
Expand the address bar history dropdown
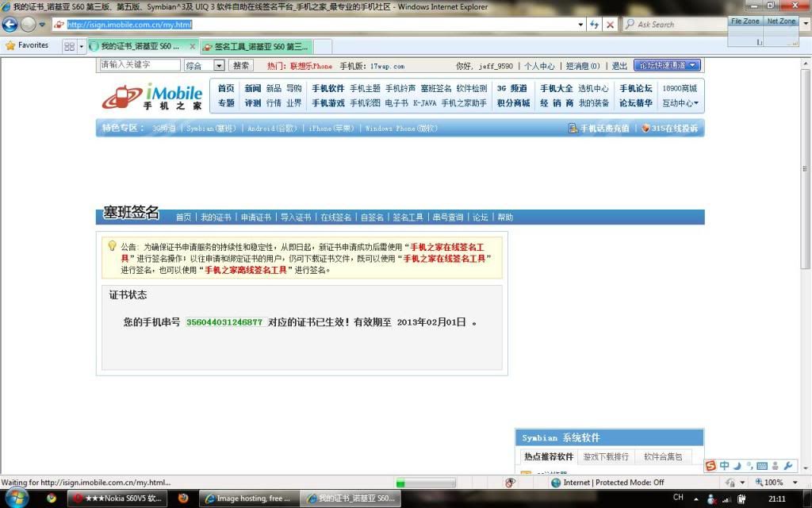(x=580, y=25)
